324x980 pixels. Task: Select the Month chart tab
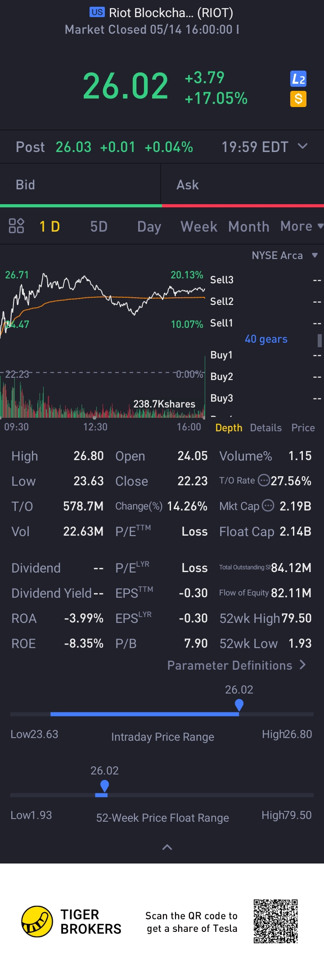click(248, 226)
